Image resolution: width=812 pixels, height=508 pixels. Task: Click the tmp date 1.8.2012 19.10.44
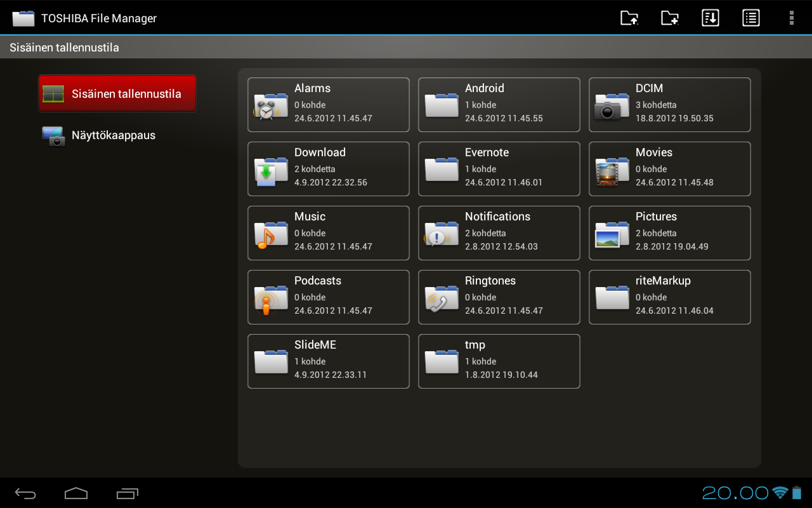pyautogui.click(x=501, y=375)
